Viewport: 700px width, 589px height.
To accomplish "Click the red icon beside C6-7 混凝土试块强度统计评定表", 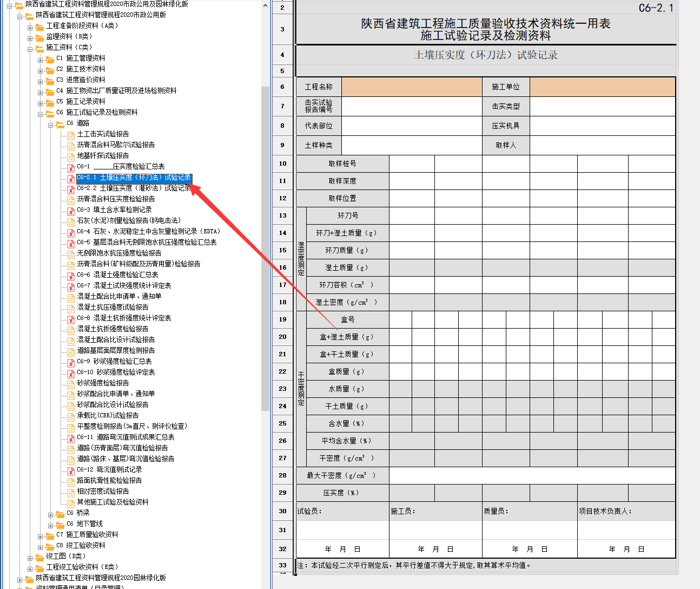I will point(71,286).
